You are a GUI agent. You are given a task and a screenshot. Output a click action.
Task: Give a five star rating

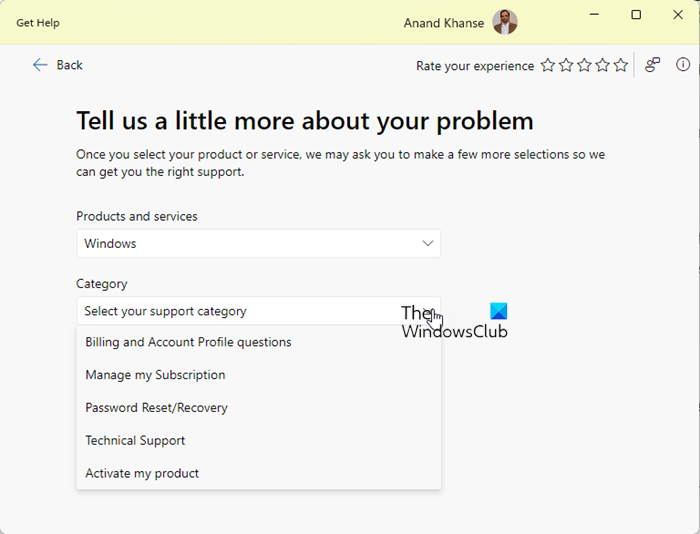pos(621,66)
